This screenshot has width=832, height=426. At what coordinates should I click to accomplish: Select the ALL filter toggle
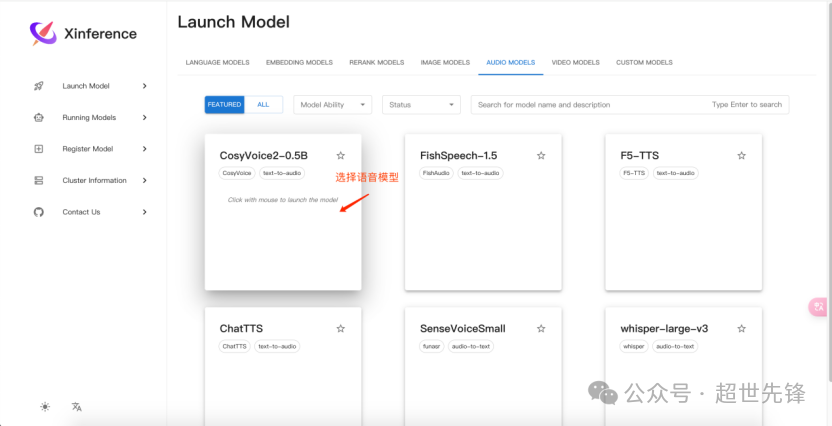[x=263, y=105]
